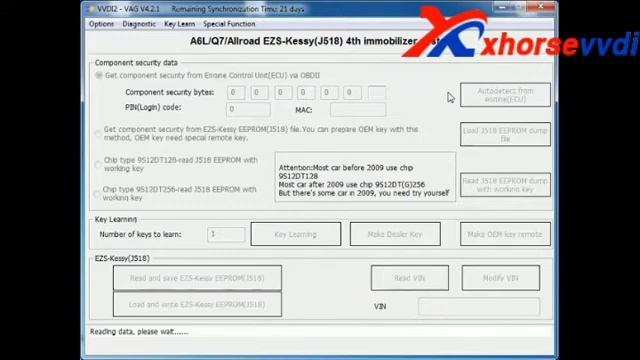Click the Read VIN button
Image resolution: width=640 pixels, height=360 pixels.
(x=410, y=278)
